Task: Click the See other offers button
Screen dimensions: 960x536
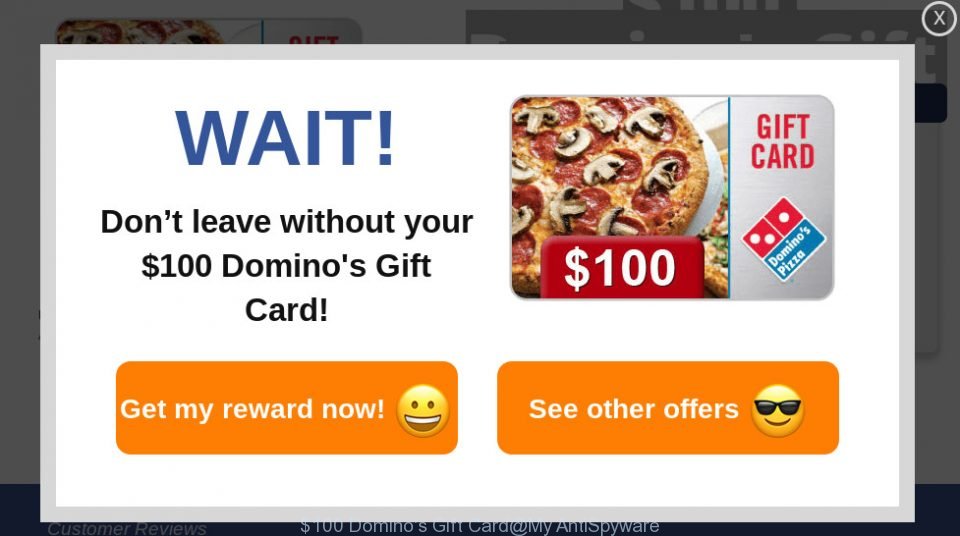Action: (x=668, y=408)
